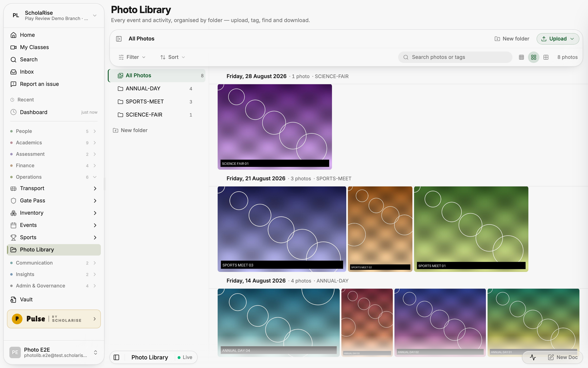Click Report an issue

(x=54, y=84)
